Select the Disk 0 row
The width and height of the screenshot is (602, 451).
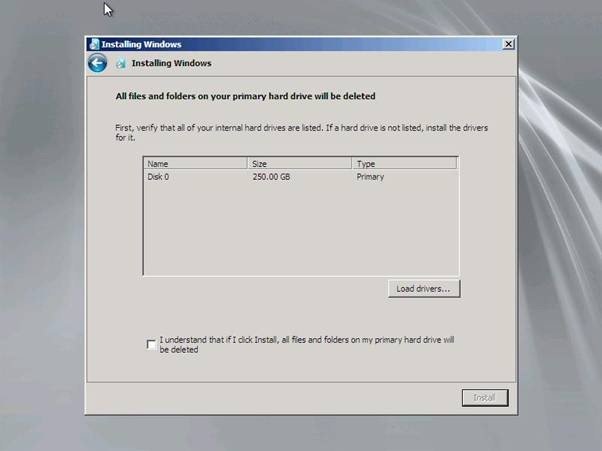[x=301, y=177]
